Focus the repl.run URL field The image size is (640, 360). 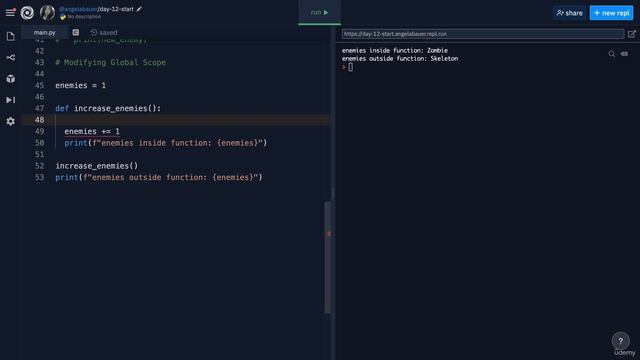click(x=483, y=34)
